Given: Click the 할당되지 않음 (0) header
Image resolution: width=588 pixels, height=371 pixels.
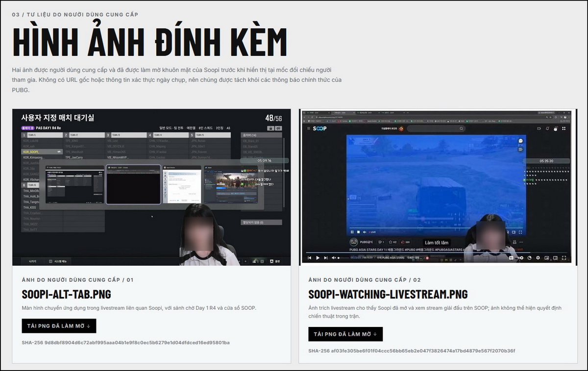Looking at the screenshot, I should coord(261,223).
